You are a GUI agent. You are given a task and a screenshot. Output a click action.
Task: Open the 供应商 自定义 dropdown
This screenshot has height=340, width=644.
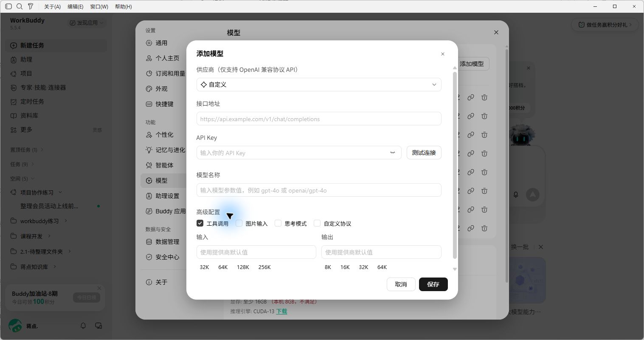pyautogui.click(x=319, y=85)
